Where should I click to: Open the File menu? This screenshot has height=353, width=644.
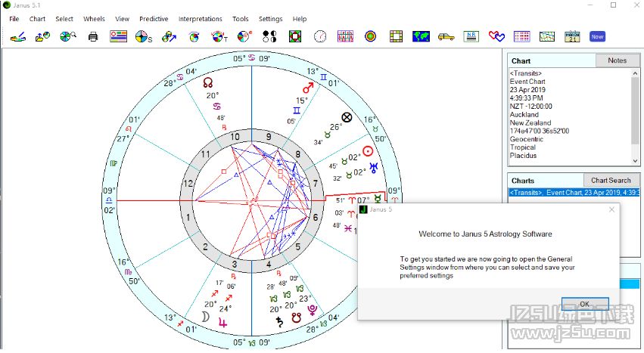pos(14,19)
